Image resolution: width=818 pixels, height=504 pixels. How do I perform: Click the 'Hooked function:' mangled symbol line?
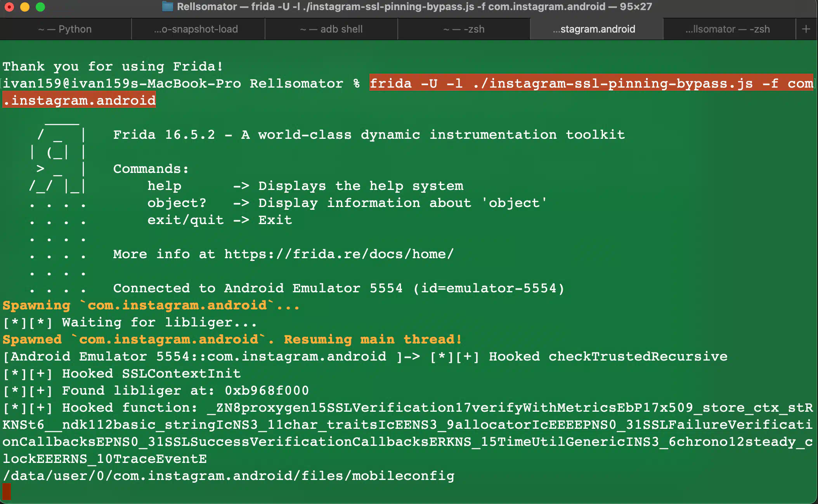point(407,407)
